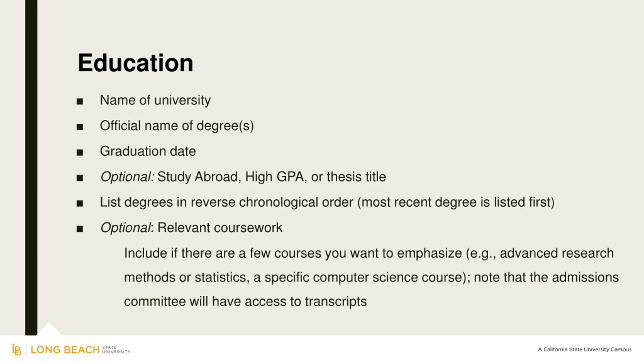
Task: Click LONG BEACH wordmark in footer
Action: click(x=65, y=350)
